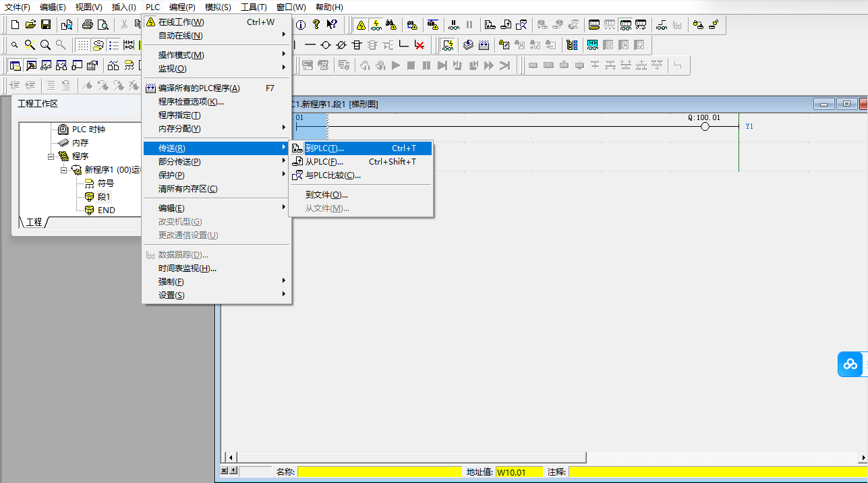868x483 pixels.
Task: Toggle the grid display icon
Action: 82,45
